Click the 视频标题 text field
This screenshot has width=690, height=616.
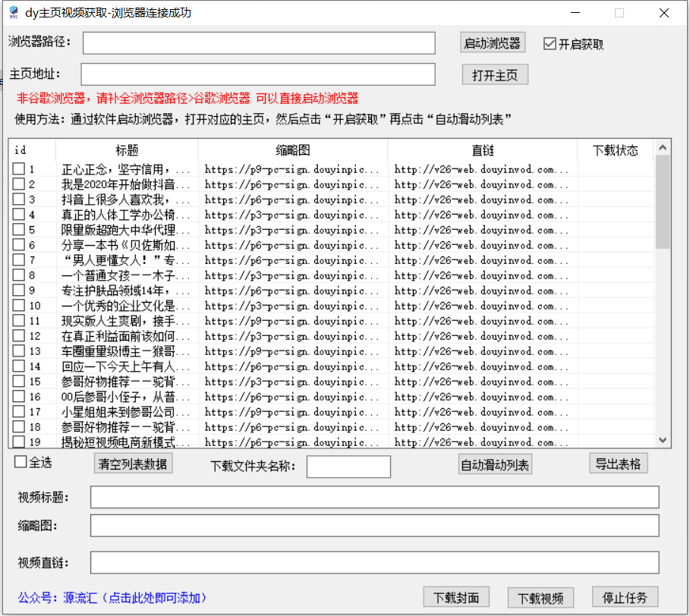(x=374, y=497)
